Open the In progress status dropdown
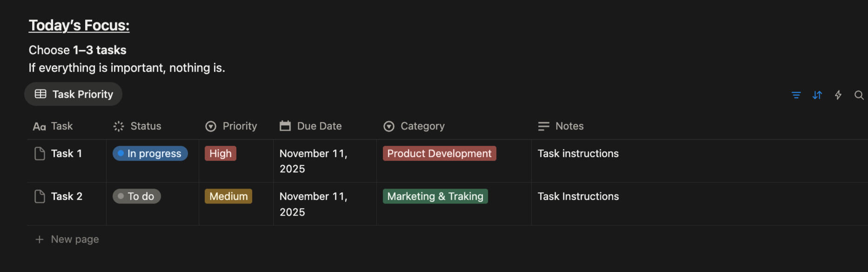The width and height of the screenshot is (868, 272). [150, 154]
